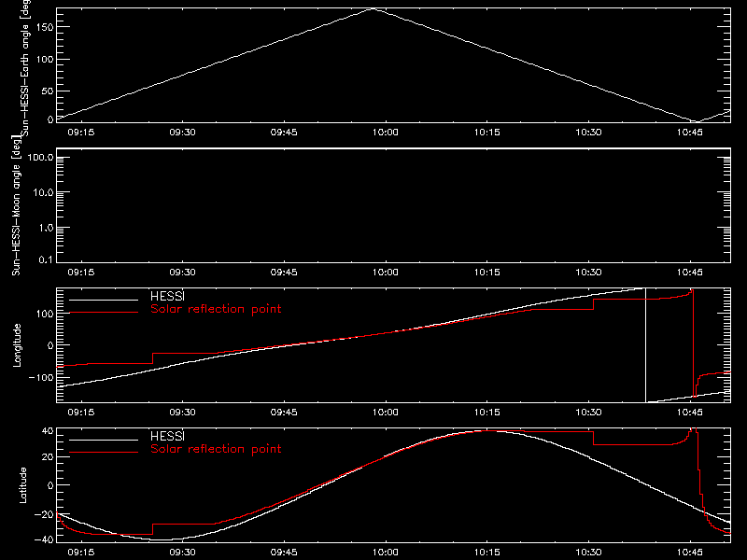Click 10:45 under the Latitude plot
Image resolution: width=747 pixels, height=560 pixels.
pos(690,552)
